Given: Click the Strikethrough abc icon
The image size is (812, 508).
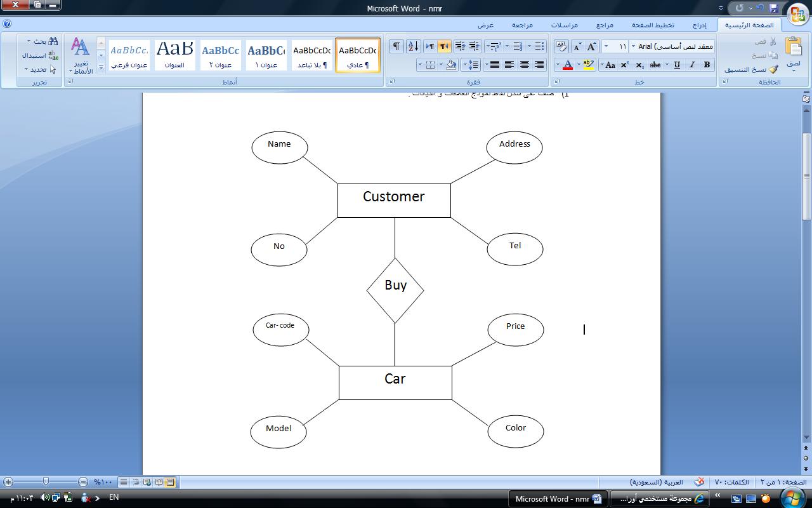Looking at the screenshot, I should coord(655,65).
